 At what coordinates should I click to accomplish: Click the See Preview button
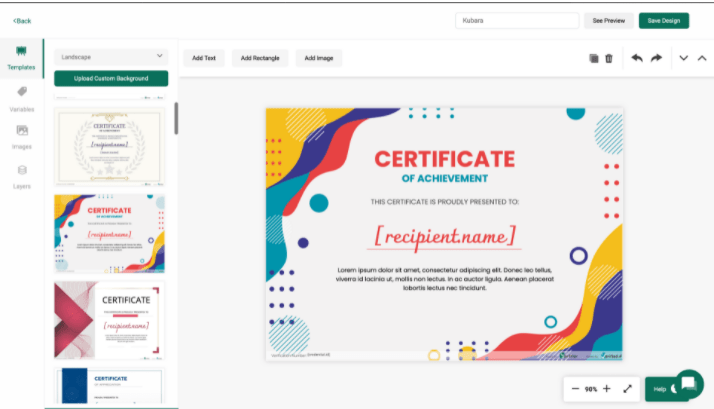point(609,20)
